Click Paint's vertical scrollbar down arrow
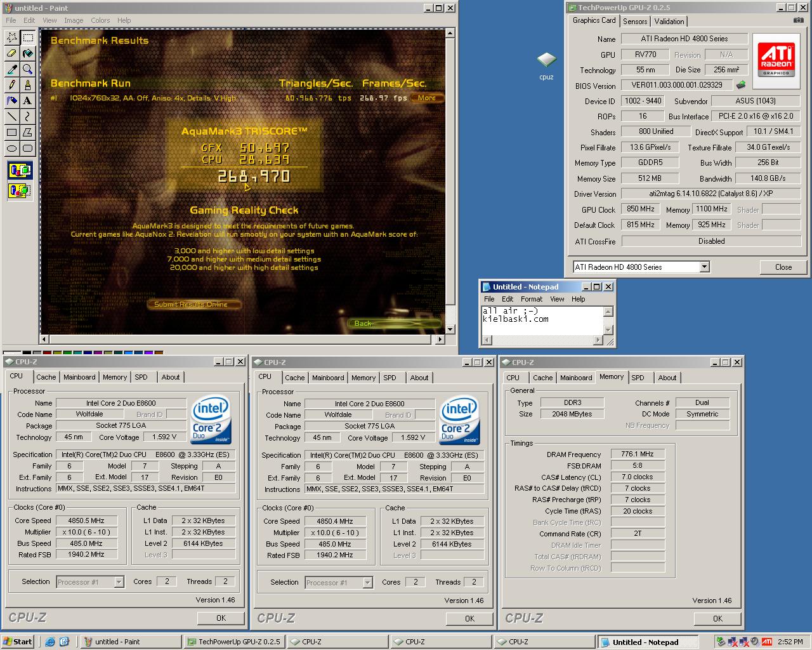This screenshot has height=650, width=812. [x=450, y=329]
